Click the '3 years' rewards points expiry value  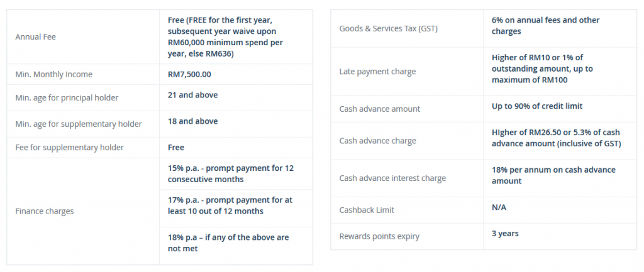tap(505, 234)
